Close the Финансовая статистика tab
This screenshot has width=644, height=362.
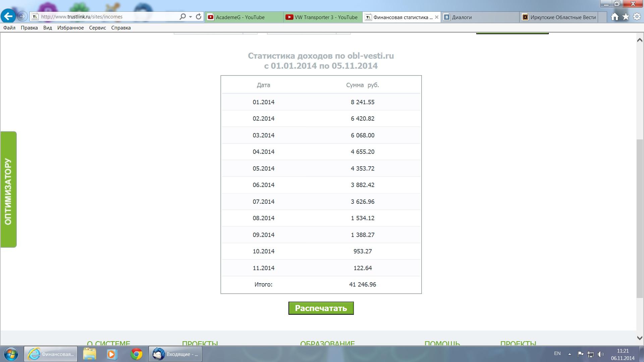pyautogui.click(x=436, y=17)
